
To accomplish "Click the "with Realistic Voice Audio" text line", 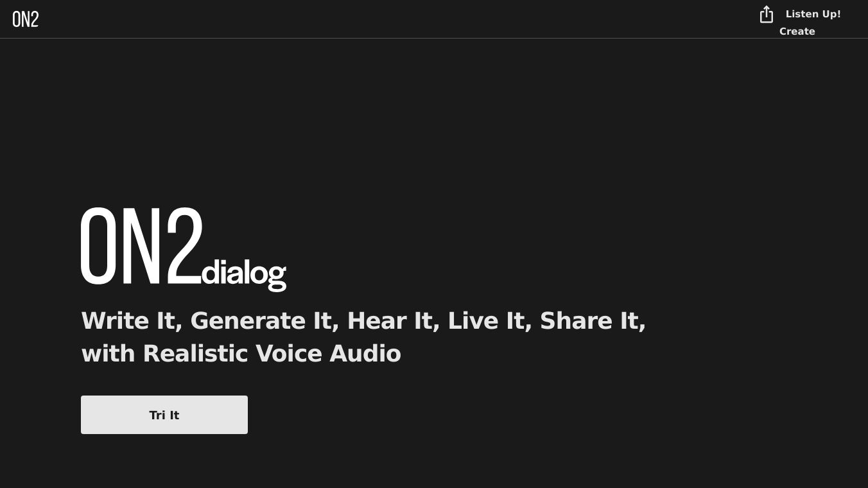I will 241,353.
